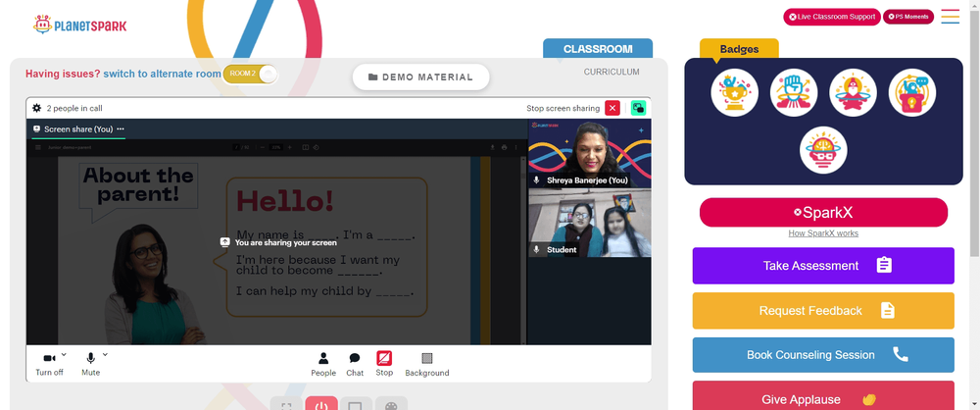Click the 2 people in call text
Image resolution: width=980 pixels, height=410 pixels.
pos(74,108)
